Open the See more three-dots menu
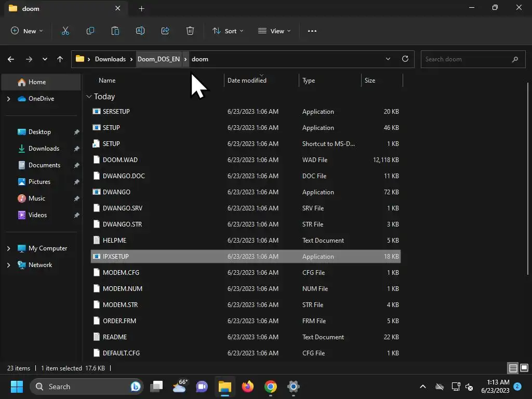Screen dimensions: 532x399 pyautogui.click(x=312, y=31)
